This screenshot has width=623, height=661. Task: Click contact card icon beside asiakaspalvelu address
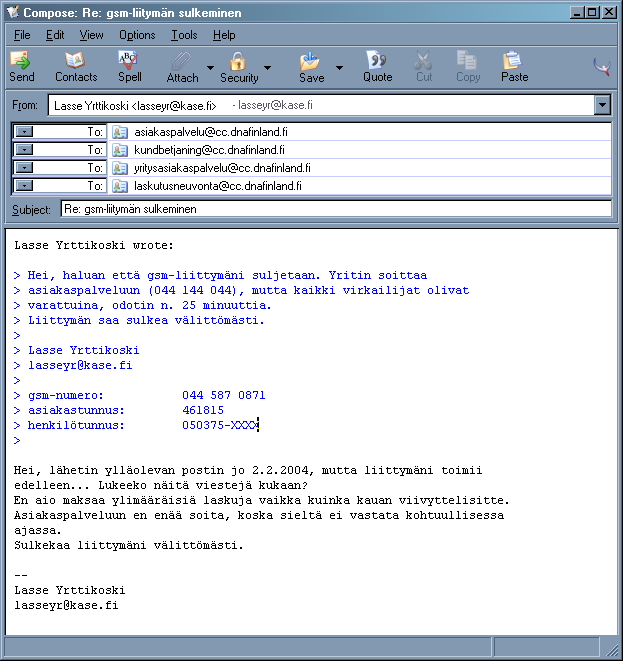(120, 132)
